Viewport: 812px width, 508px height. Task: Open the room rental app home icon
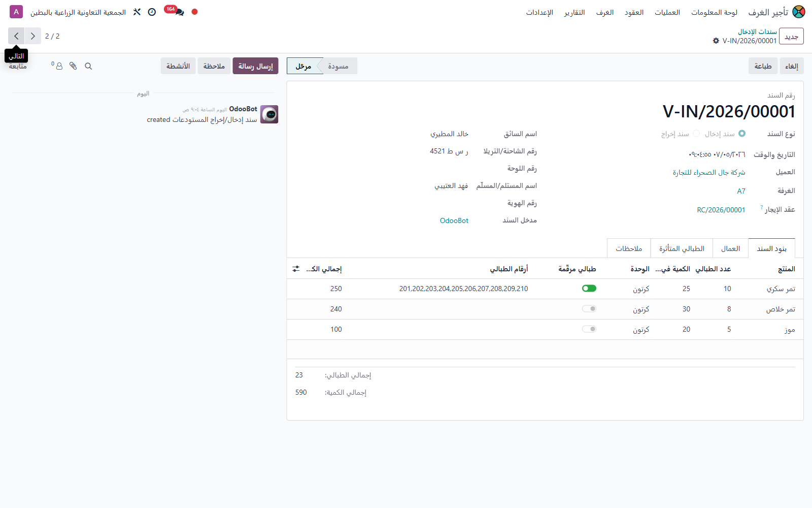point(799,12)
